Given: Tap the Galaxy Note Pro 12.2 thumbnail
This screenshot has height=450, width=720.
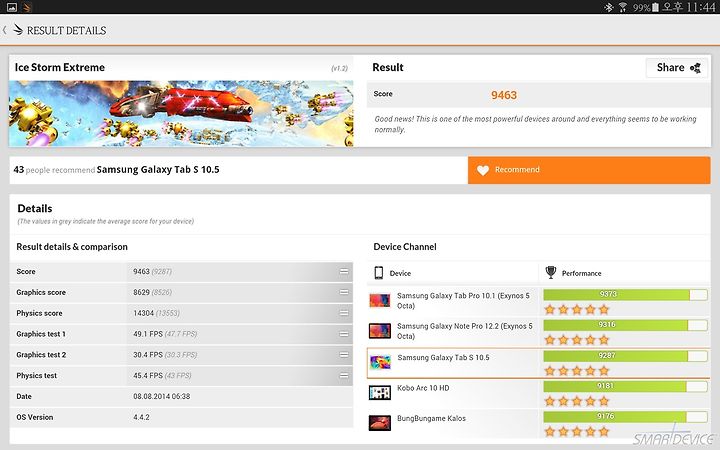Looking at the screenshot, I should tap(380, 331).
